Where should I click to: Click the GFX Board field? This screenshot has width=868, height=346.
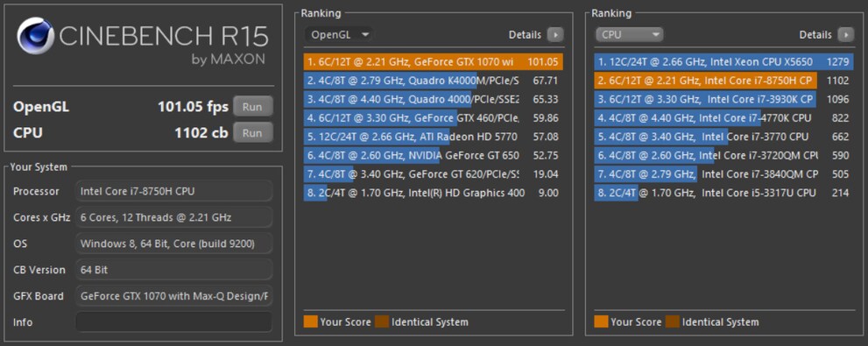173,295
